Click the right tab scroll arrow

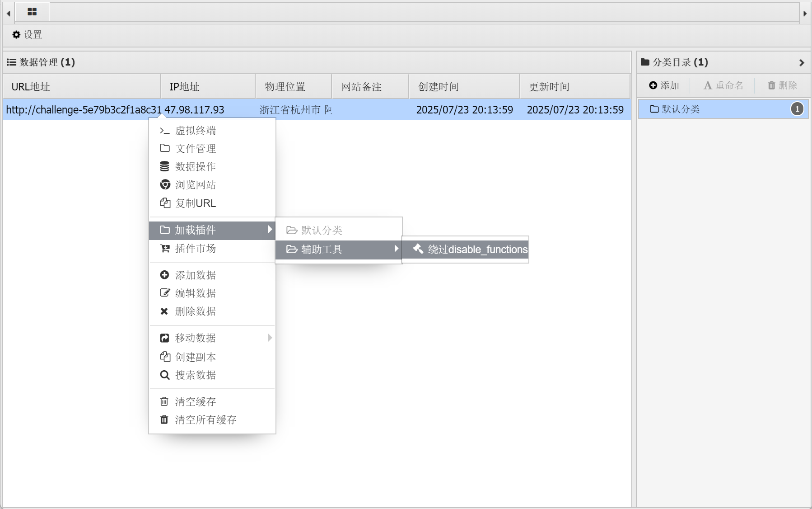coord(805,13)
